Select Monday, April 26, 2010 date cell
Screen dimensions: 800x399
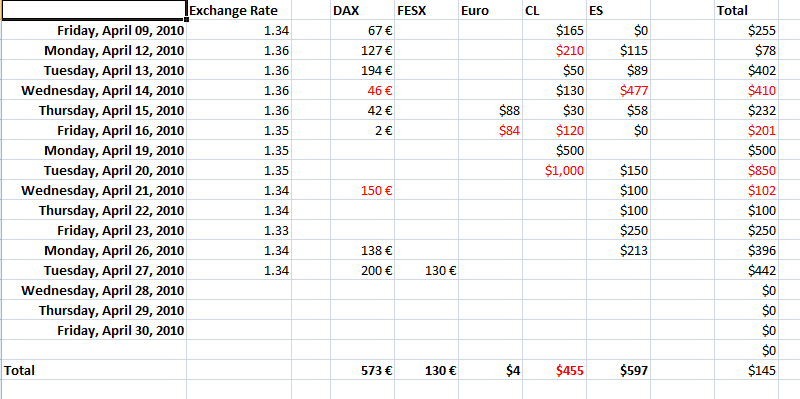pyautogui.click(x=94, y=251)
